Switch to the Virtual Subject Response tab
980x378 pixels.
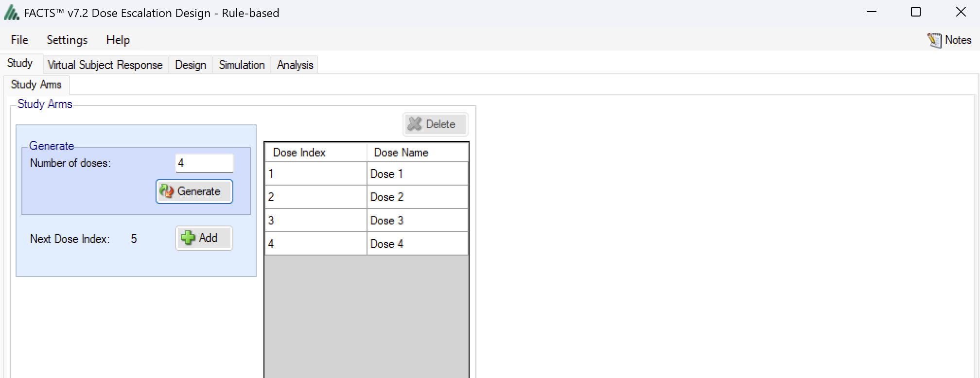[x=105, y=65]
